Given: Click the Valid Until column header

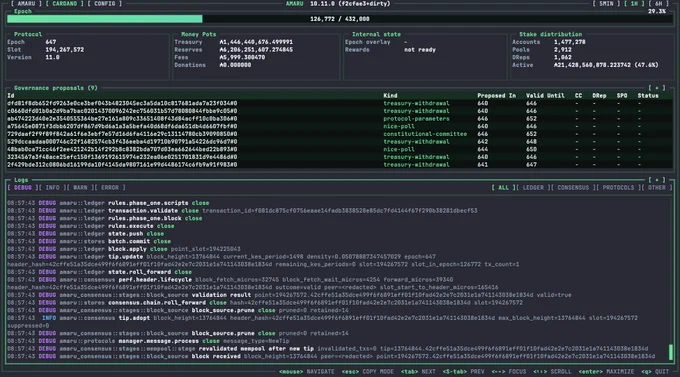Looking at the screenshot, I should [x=545, y=96].
